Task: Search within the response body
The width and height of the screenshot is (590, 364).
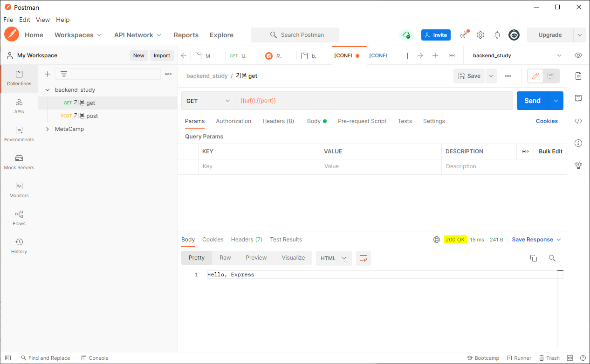Action: tap(552, 258)
